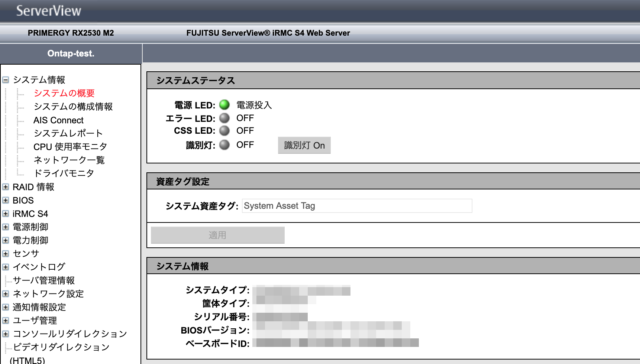This screenshot has width=640, height=364.
Task: Click the iRMC S4 menu label
Action: [30, 214]
